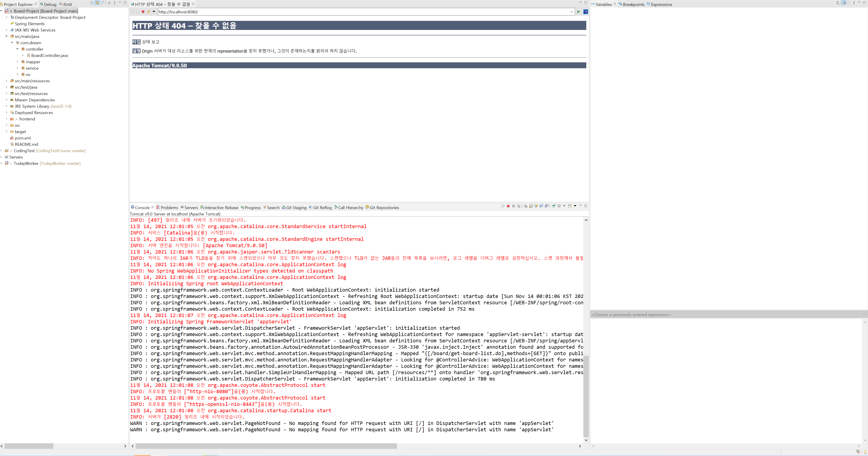
Task: Toggle Link with Editor in Project Explorer
Action: pos(97,3)
